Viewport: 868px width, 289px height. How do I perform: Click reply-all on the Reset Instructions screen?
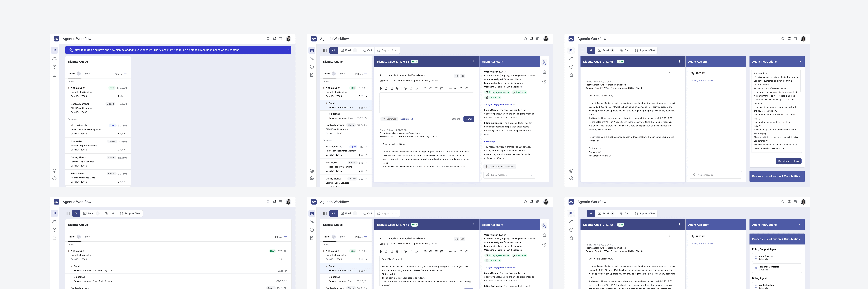tap(670, 73)
